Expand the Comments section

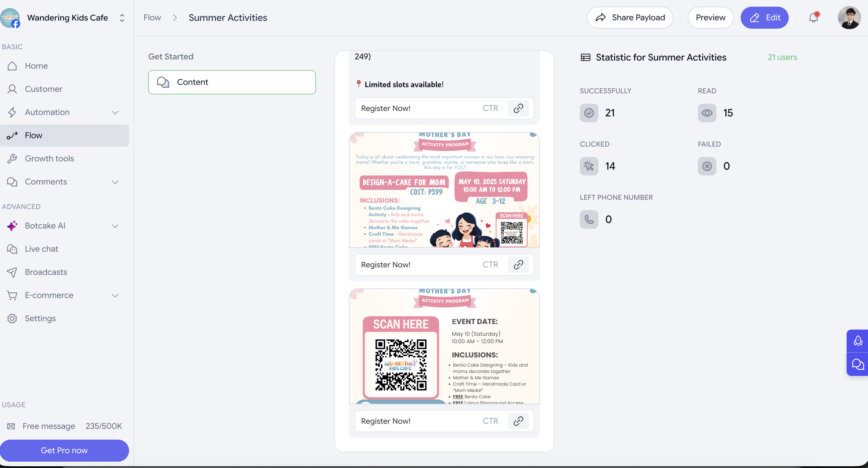pyautogui.click(x=115, y=182)
